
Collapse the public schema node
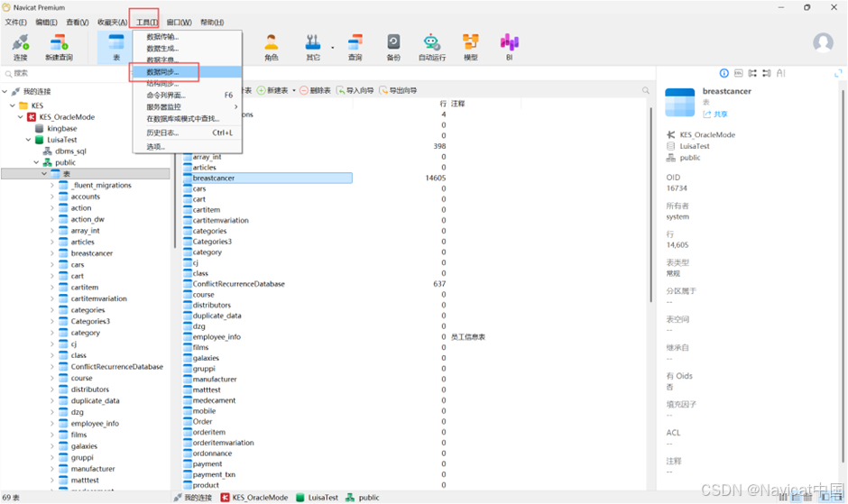coord(36,162)
